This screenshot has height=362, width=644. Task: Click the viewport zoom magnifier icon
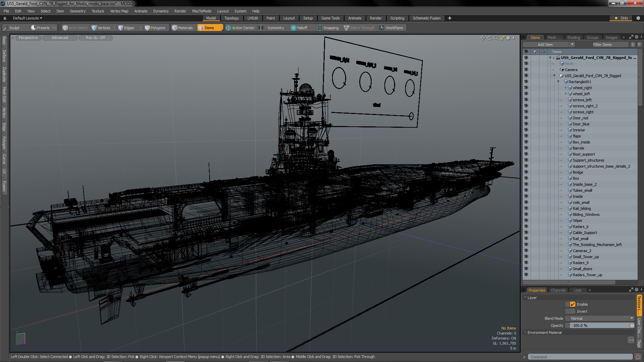tap(496, 38)
